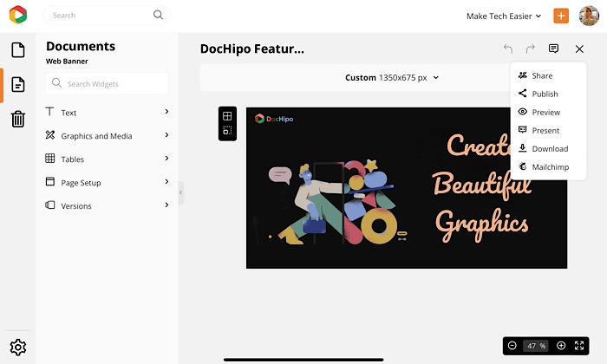Collapse the left widgets panel handle
Screen dimensions: 607x364
[181, 192]
